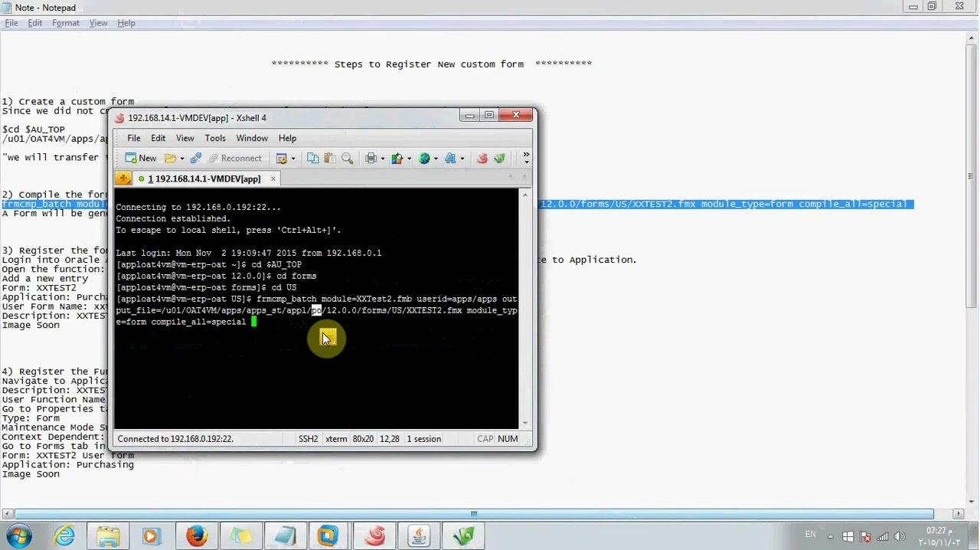The width and height of the screenshot is (980, 550).
Task: Close the 192.168.14.1-VMDEV[app] session tab
Action: 273,178
